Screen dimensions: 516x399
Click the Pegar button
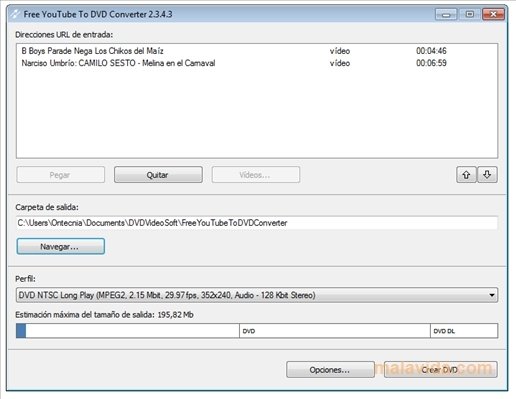click(x=60, y=175)
